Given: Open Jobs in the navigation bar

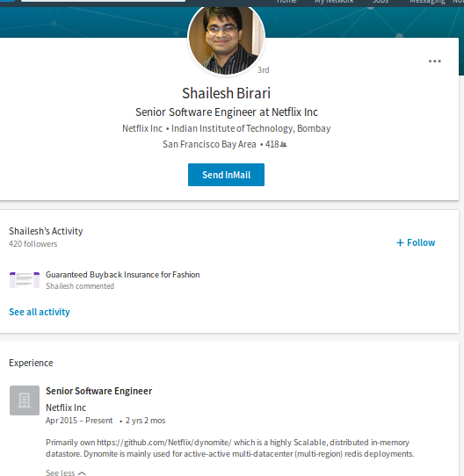Looking at the screenshot, I should pos(381,2).
